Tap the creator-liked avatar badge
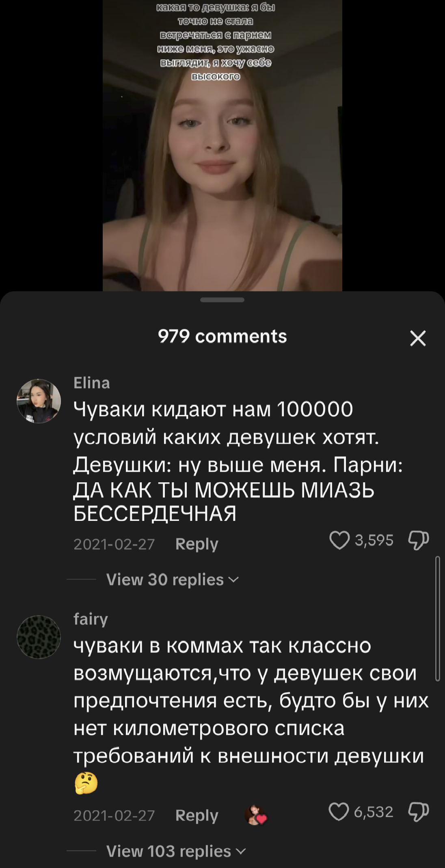The width and height of the screenshot is (445, 868). pos(255,815)
